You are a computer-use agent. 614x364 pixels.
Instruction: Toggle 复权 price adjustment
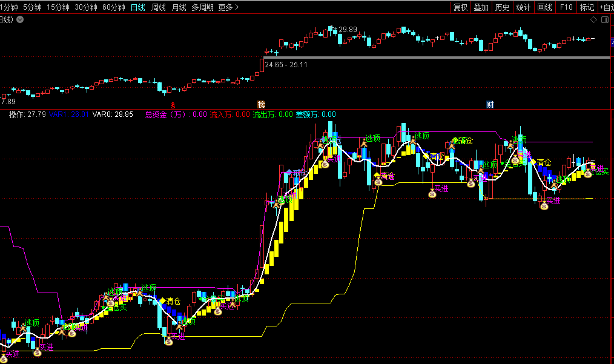[x=460, y=7]
